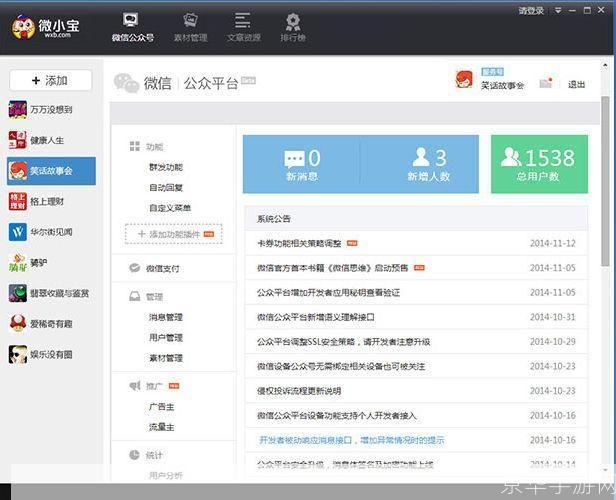Click 请登录 in title bar
This screenshot has width=616, height=500.
(x=531, y=11)
